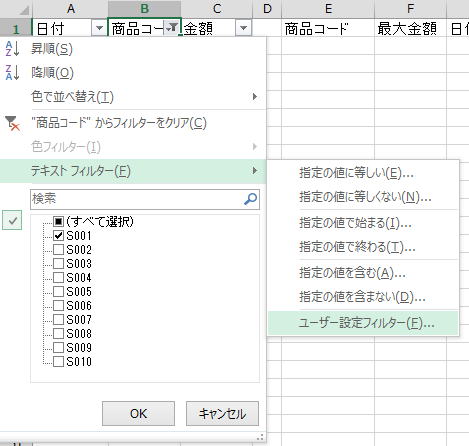Click the resize grip at menu corner
The height and width of the screenshot is (446, 469).
[x=260, y=437]
